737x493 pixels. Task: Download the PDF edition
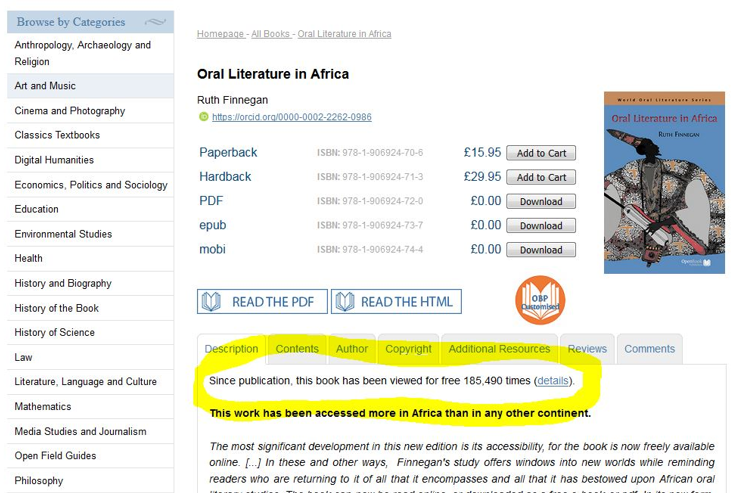(541, 202)
